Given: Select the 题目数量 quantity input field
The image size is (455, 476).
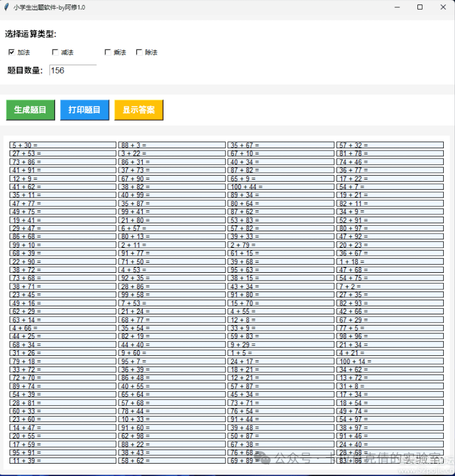Looking at the screenshot, I should pyautogui.click(x=72, y=70).
